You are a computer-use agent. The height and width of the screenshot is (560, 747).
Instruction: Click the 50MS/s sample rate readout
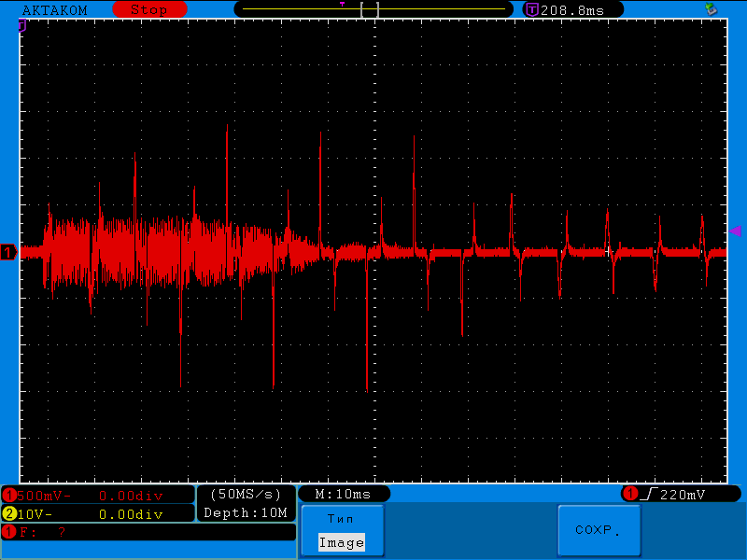tap(246, 495)
